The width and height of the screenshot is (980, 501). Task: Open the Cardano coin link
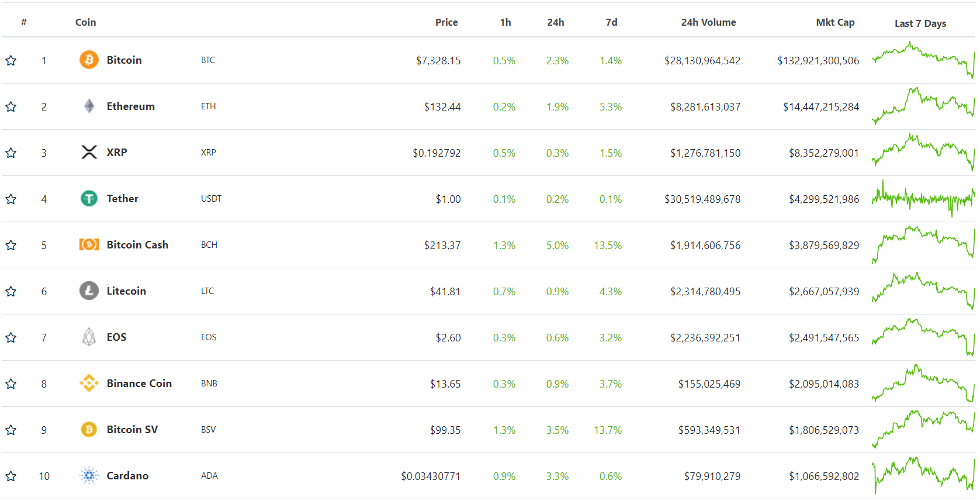[127, 475]
